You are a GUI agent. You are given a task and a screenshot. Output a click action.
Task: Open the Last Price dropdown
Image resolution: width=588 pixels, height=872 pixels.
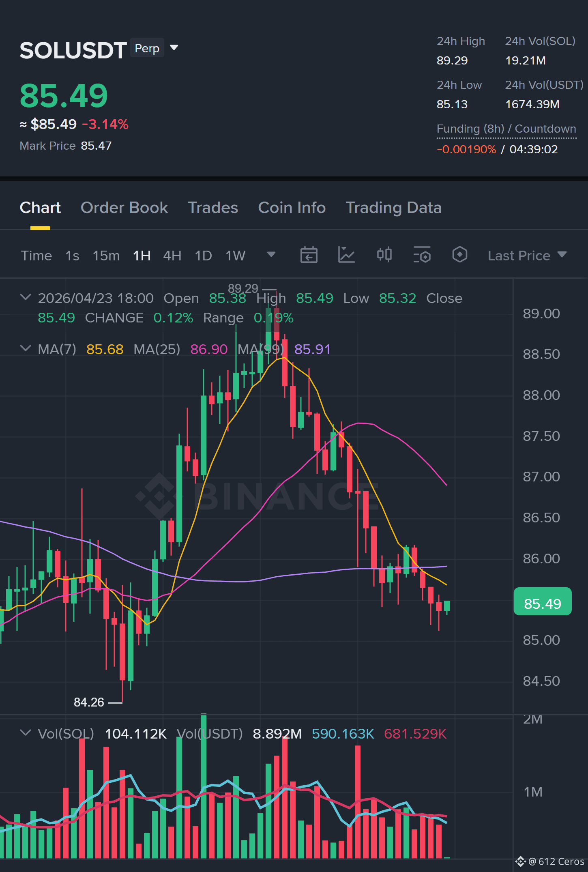click(x=527, y=256)
